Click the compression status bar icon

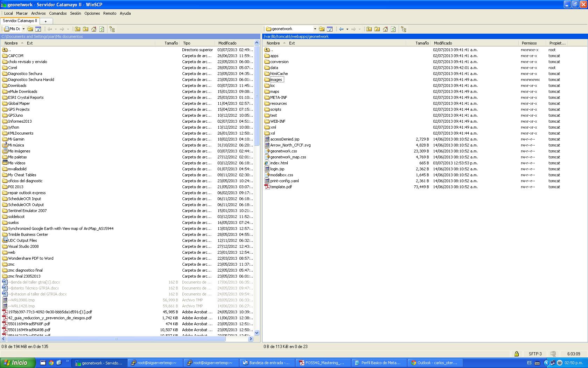coord(553,354)
